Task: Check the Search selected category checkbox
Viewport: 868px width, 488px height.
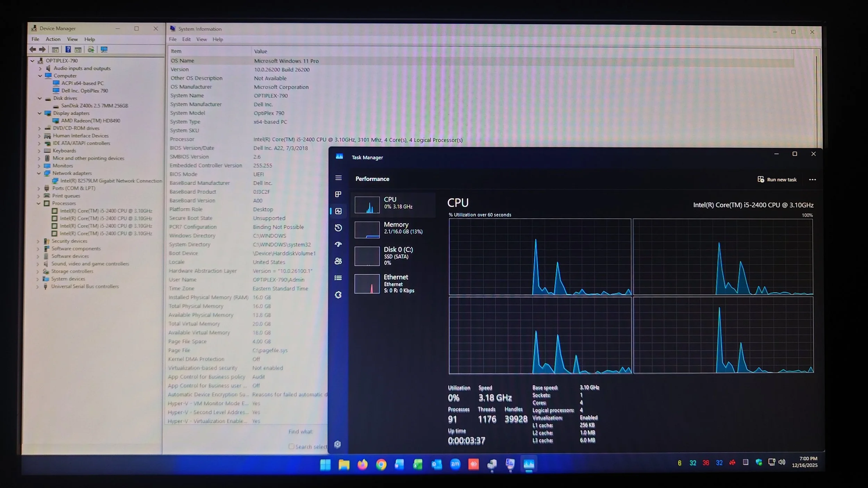Action: tap(291, 446)
